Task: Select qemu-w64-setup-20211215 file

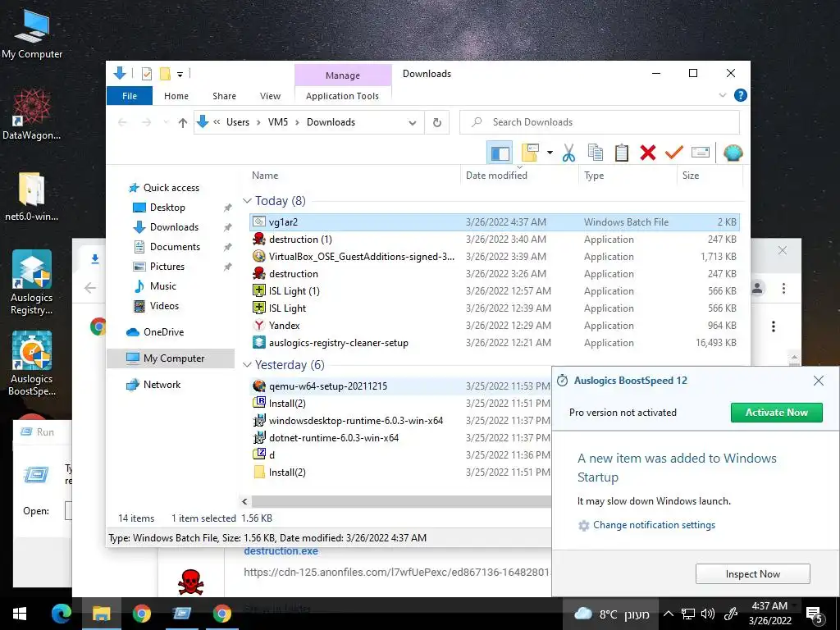Action: coord(400,386)
